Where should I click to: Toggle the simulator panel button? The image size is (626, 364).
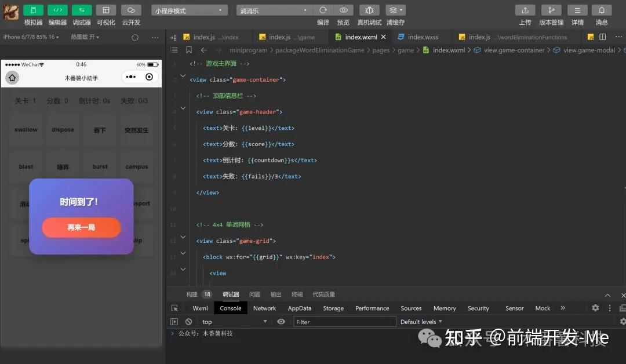pyautogui.click(x=33, y=10)
